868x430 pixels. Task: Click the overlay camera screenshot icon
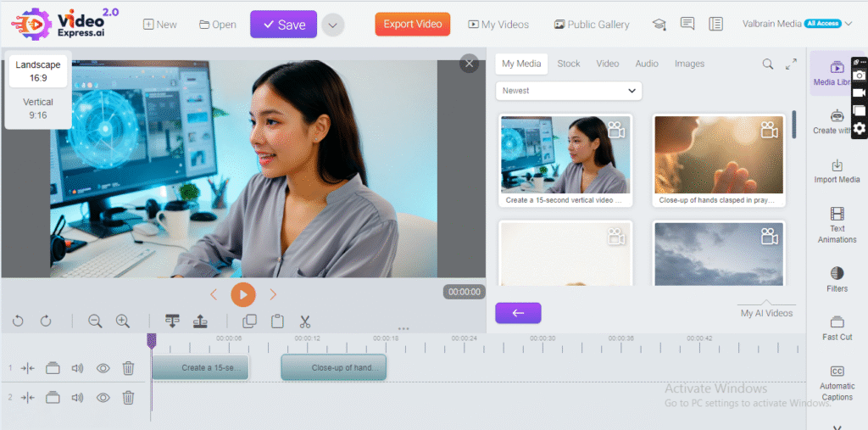(x=860, y=75)
